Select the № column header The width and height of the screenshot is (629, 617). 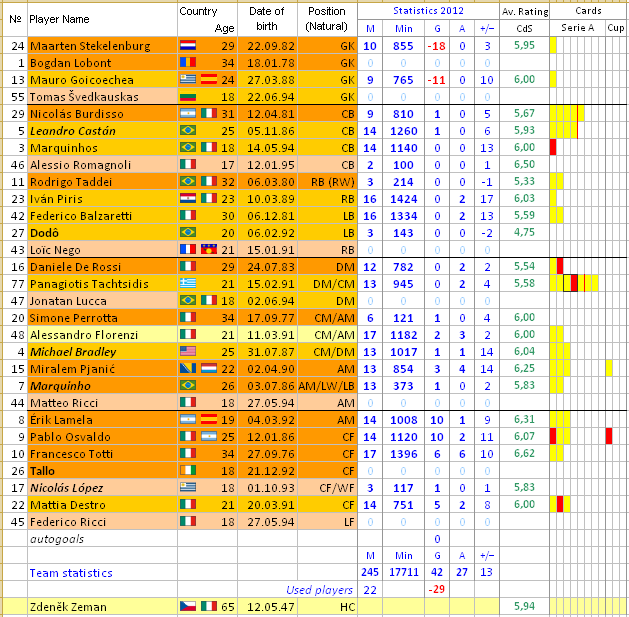[15, 19]
